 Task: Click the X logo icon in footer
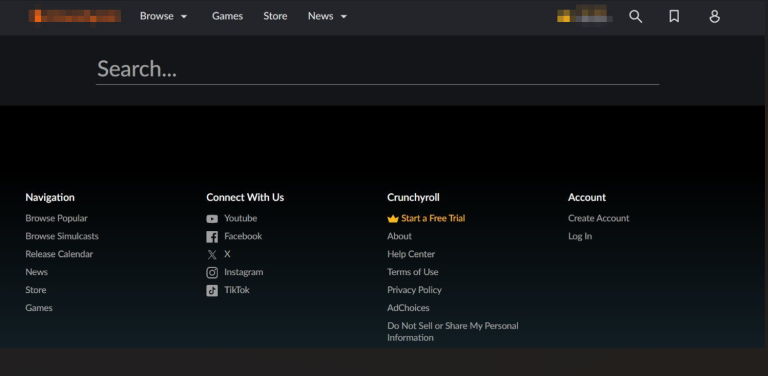click(212, 255)
